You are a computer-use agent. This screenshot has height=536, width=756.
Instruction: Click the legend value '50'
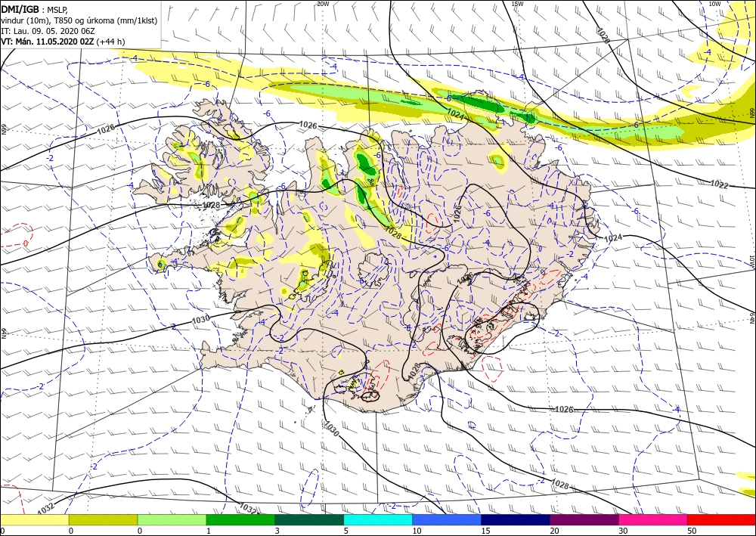pyautogui.click(x=691, y=531)
